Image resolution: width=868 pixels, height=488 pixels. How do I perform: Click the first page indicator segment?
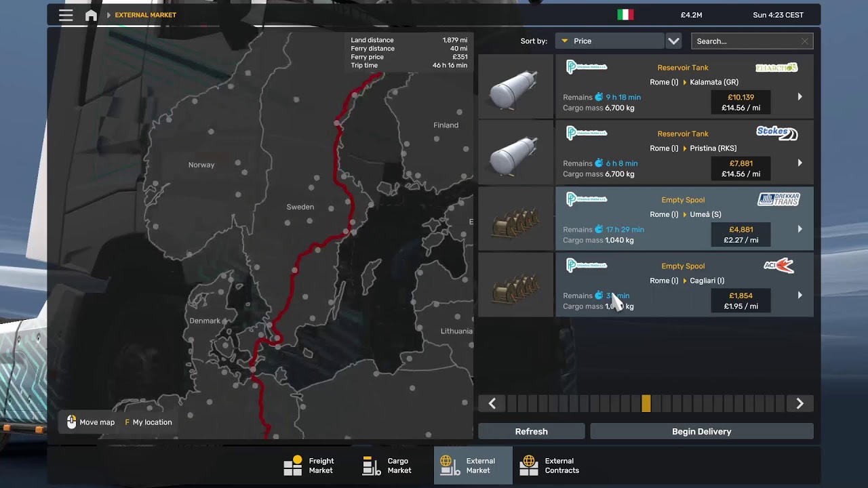tap(513, 403)
